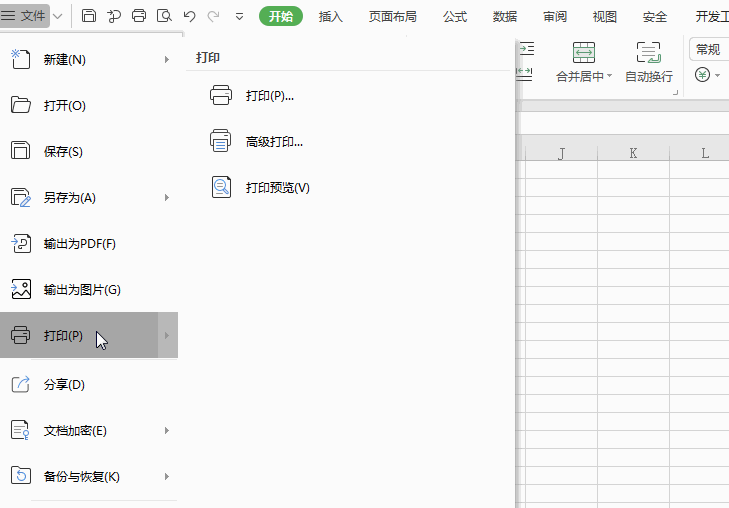Expand the 新建(N) submenu arrow
The height and width of the screenshot is (508, 729).
(x=166, y=59)
